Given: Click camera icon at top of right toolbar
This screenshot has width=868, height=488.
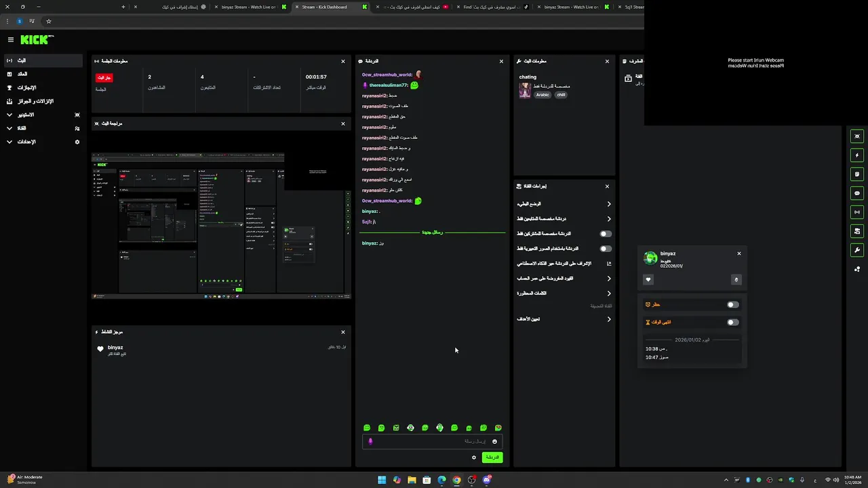Looking at the screenshot, I should [x=857, y=136].
